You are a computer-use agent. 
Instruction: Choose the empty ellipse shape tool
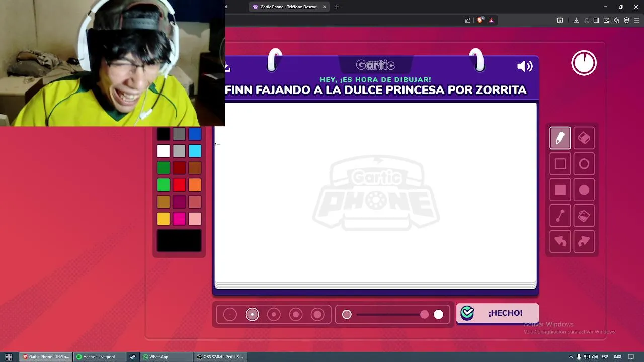pos(584,164)
